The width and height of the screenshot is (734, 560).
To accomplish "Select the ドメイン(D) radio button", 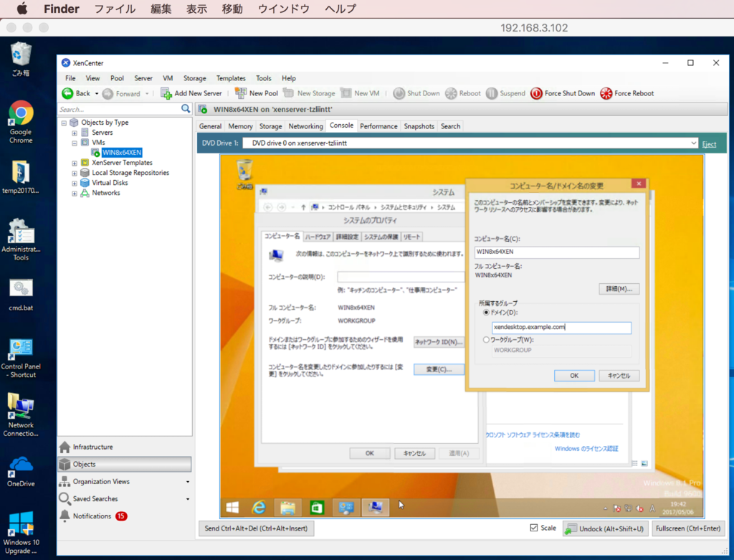I will tap(486, 313).
